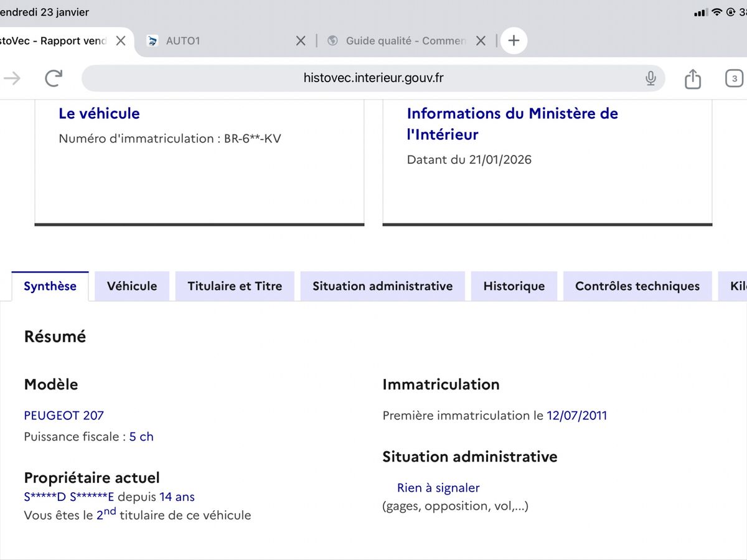Open the Contrôles techniques tab
This screenshot has width=747, height=560.
click(x=637, y=286)
